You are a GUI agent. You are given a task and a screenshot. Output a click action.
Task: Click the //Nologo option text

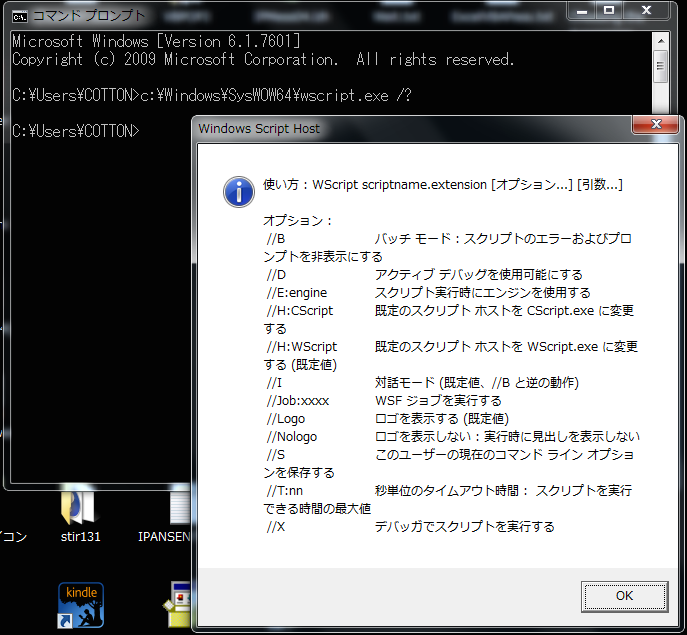pos(292,437)
